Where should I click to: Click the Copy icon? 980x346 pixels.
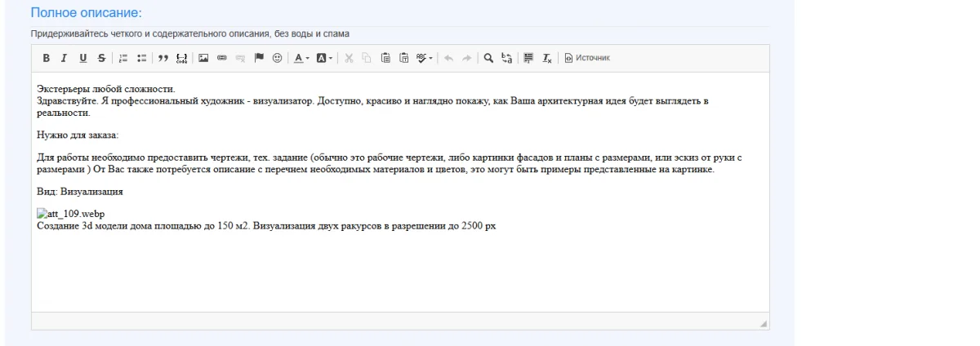367,58
